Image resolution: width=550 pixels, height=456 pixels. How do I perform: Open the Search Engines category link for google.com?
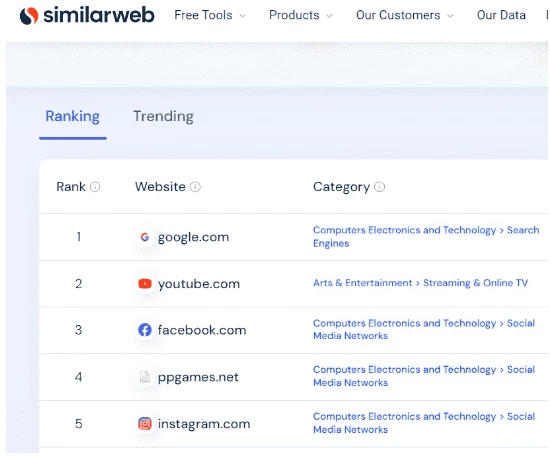pyautogui.click(x=426, y=237)
